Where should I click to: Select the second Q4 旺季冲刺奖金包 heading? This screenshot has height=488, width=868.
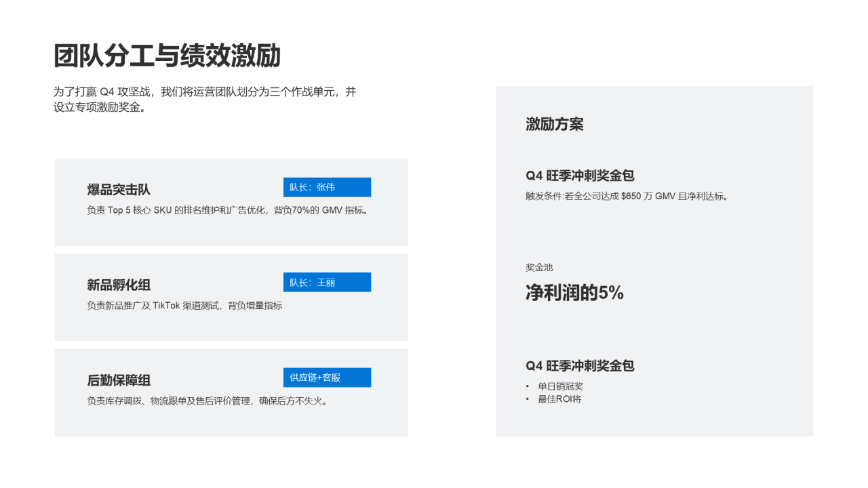580,366
